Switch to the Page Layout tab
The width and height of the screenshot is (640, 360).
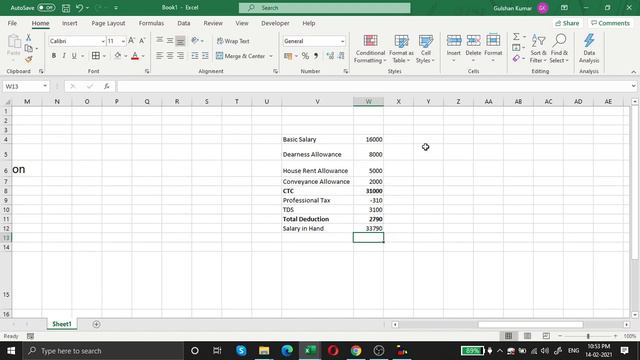(x=108, y=23)
